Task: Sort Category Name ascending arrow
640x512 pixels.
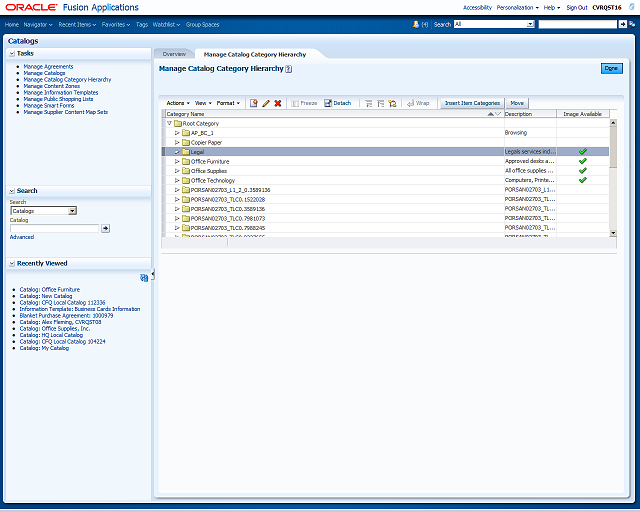Action: point(491,114)
